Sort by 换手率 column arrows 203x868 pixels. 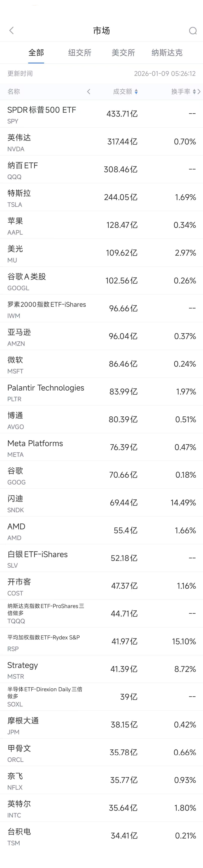194,92
